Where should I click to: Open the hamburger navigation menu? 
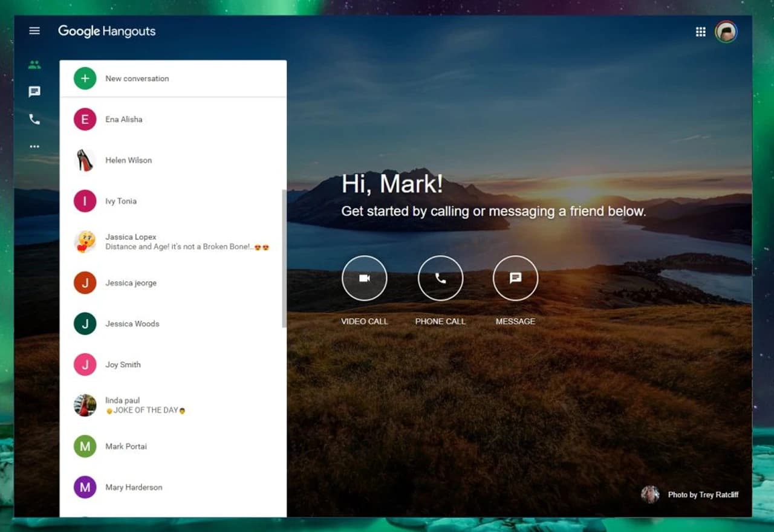coord(34,31)
